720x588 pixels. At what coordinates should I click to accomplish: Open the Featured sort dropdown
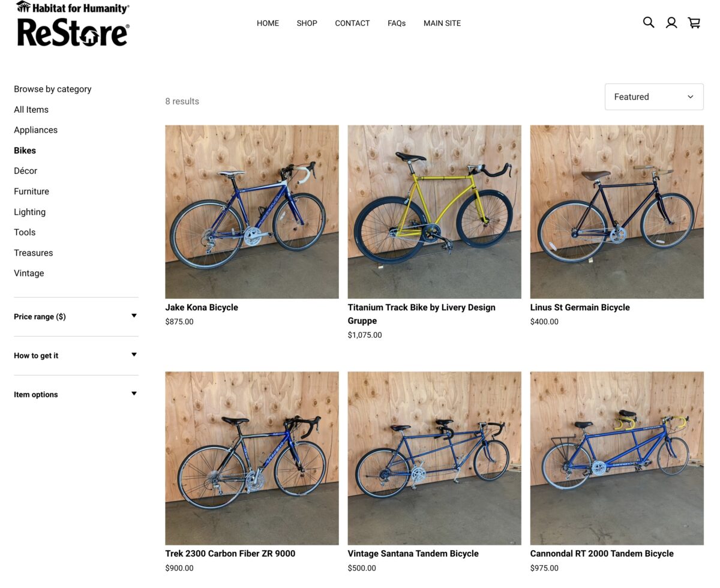click(654, 97)
